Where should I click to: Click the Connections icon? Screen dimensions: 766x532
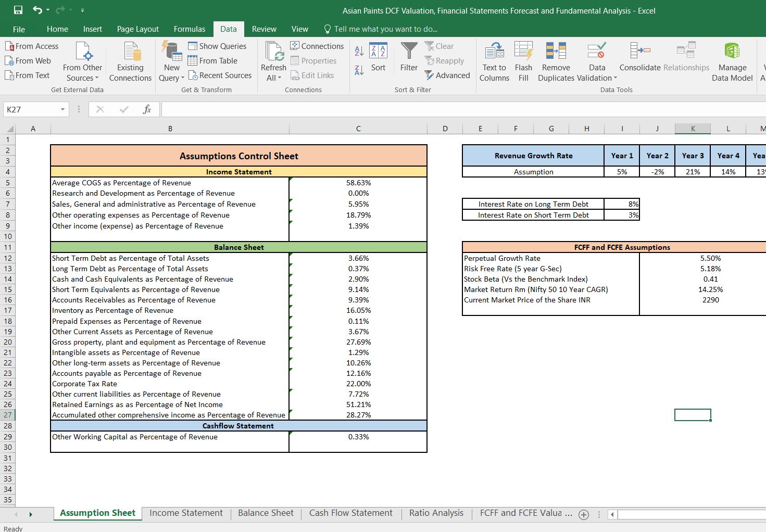tap(295, 46)
